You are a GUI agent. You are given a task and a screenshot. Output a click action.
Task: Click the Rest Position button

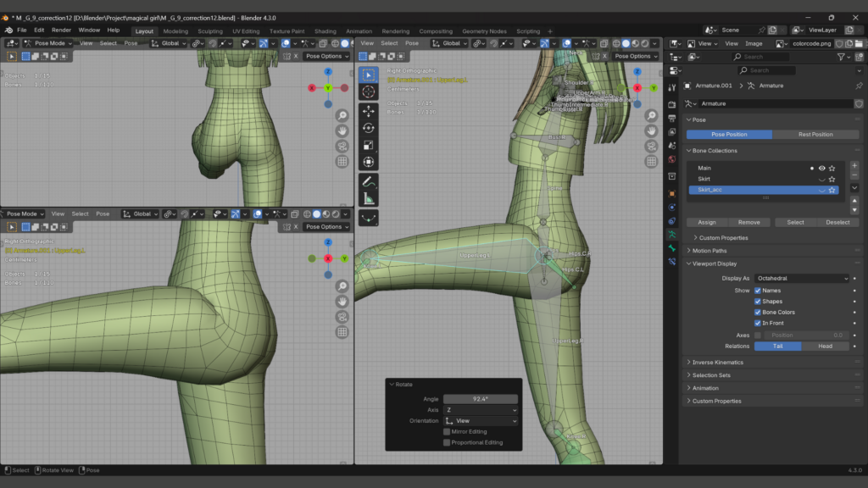815,135
